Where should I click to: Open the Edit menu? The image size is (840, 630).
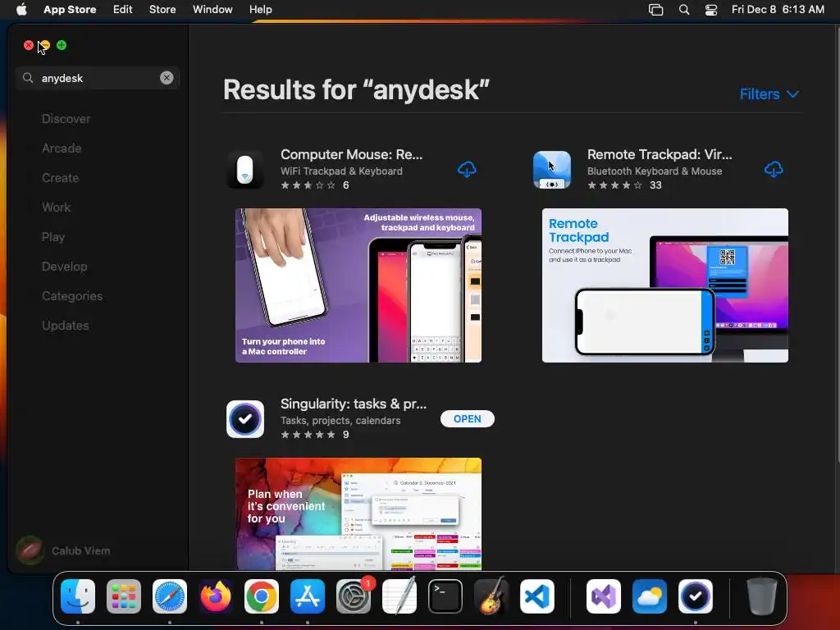click(x=123, y=10)
